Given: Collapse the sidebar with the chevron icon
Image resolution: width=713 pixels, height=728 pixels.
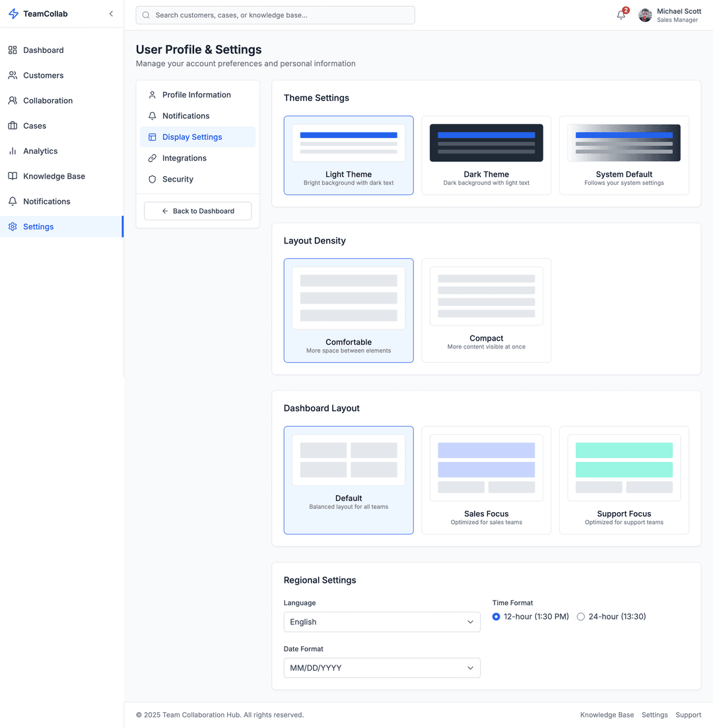Looking at the screenshot, I should (111, 14).
